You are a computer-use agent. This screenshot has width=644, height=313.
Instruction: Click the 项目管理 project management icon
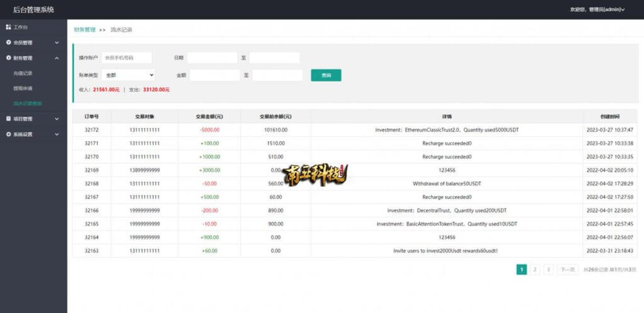click(8, 119)
